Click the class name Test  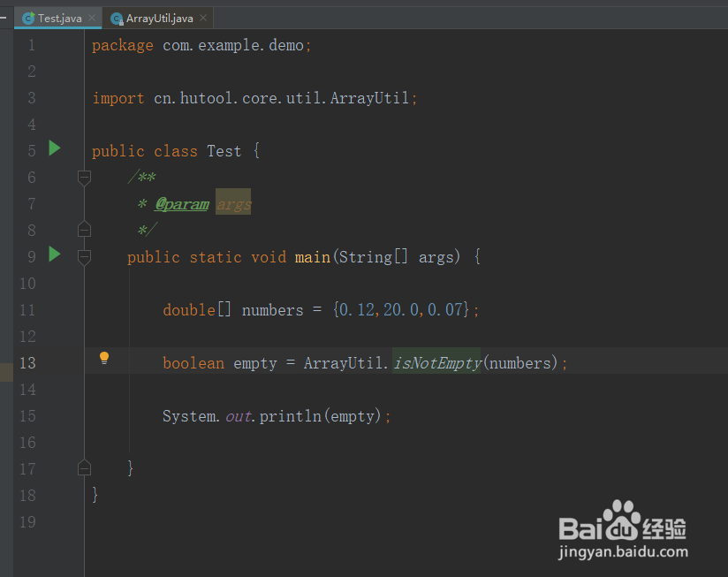click(x=224, y=151)
